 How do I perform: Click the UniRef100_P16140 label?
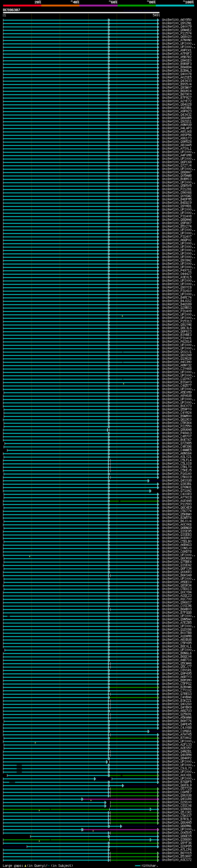click(177, 474)
